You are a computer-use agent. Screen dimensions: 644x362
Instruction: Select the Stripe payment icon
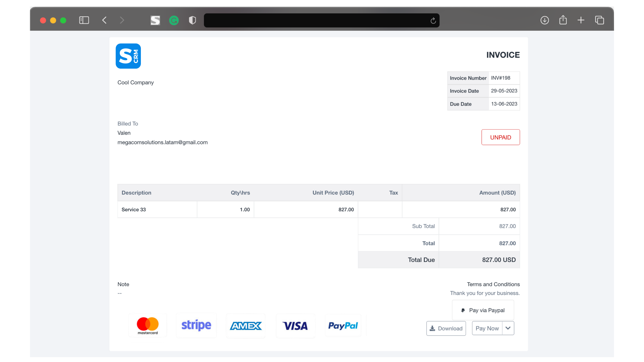tap(196, 325)
